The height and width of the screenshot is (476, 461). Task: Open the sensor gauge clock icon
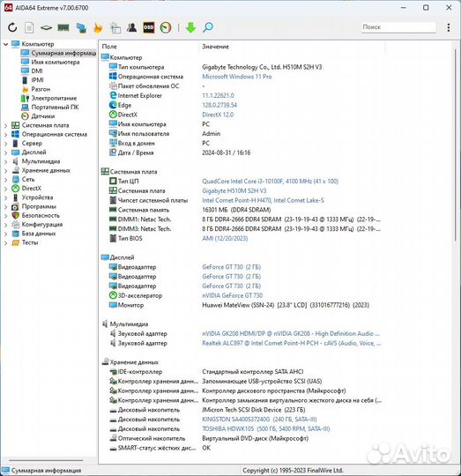pyautogui.click(x=166, y=27)
